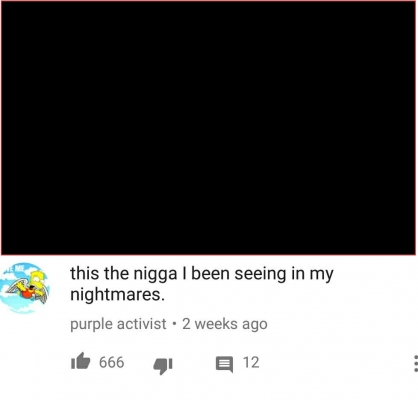The image size is (418, 400).
Task: Open the three-dot more options menu
Action: point(415,363)
